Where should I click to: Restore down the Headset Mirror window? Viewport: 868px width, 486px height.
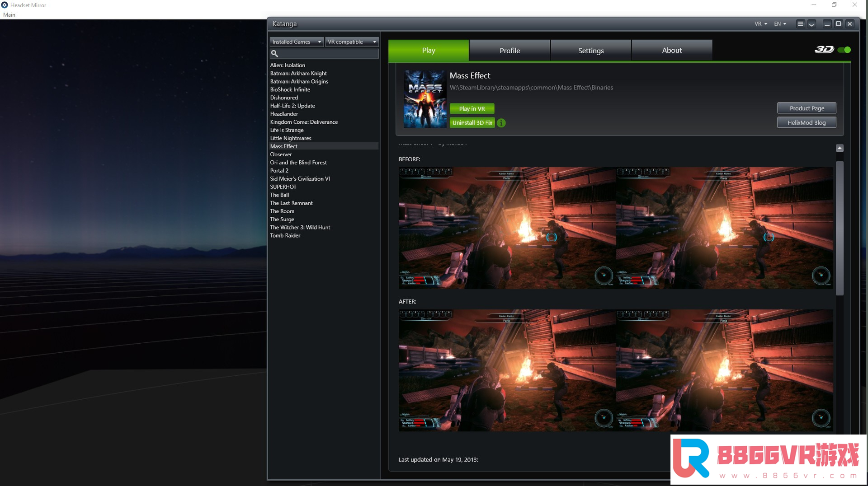click(834, 5)
